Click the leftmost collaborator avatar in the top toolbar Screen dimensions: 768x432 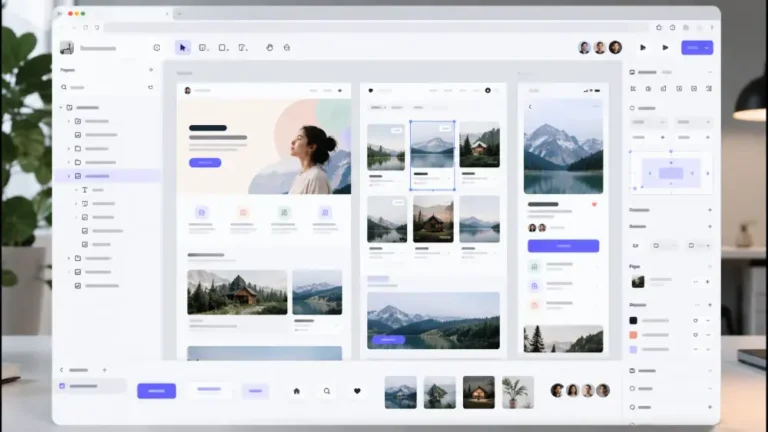tap(584, 48)
